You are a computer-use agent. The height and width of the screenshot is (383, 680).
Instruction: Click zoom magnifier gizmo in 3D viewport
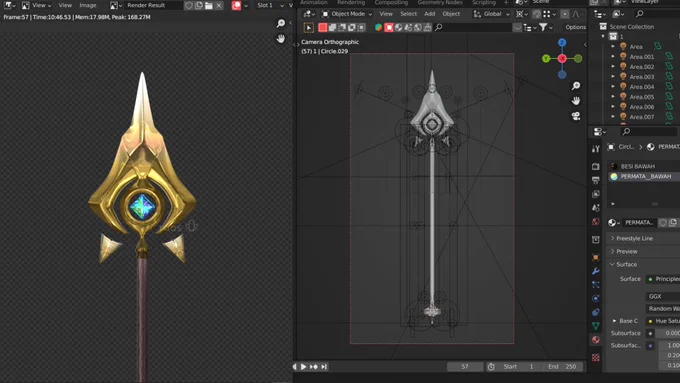[x=575, y=86]
